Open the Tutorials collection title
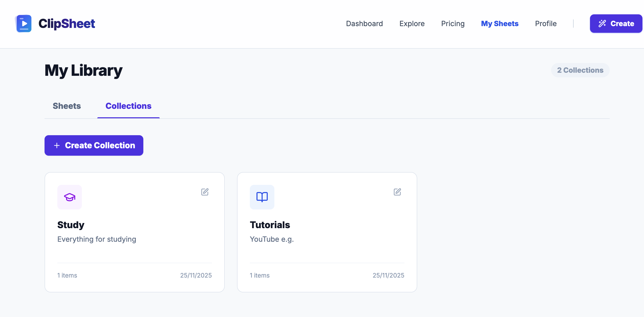644x317 pixels. 270,225
